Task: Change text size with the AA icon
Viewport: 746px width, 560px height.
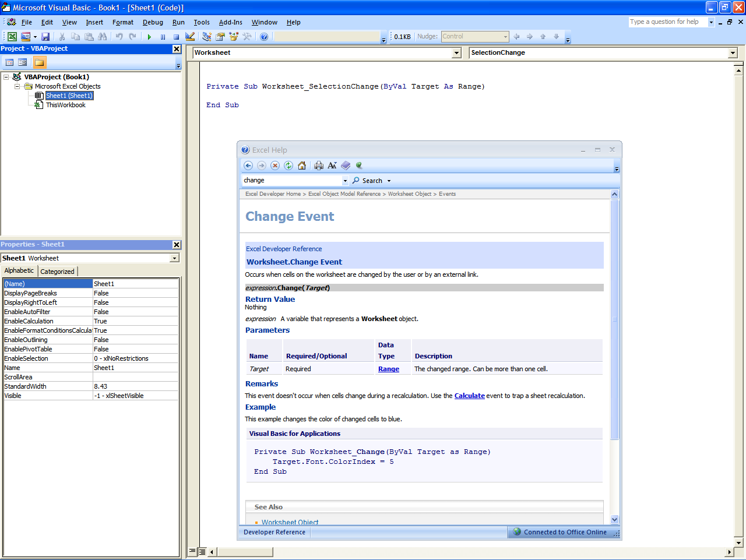Action: click(332, 165)
